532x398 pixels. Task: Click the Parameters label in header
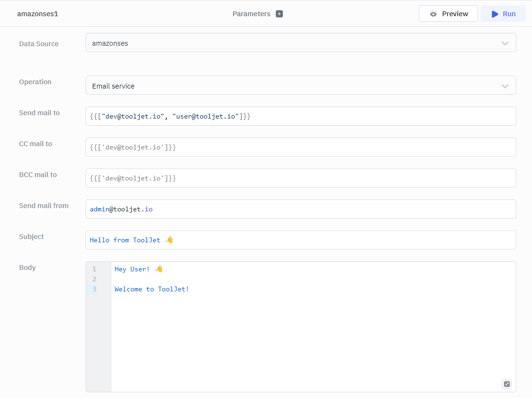coord(251,14)
